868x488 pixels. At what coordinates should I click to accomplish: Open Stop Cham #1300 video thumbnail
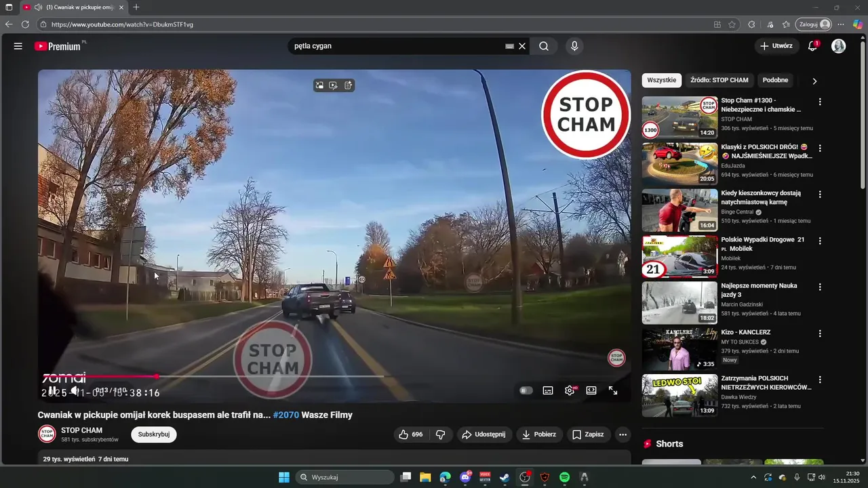pos(679,117)
